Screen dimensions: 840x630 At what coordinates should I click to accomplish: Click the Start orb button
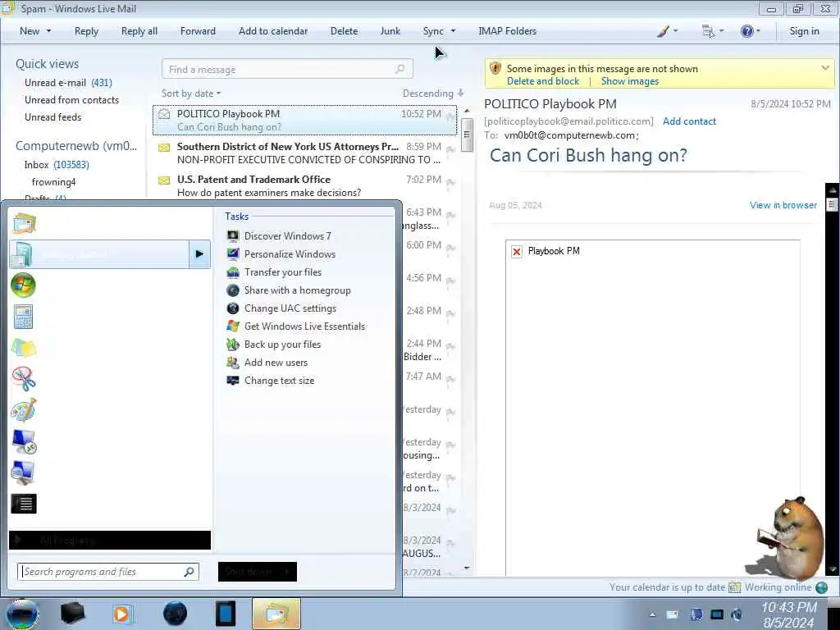(22, 614)
